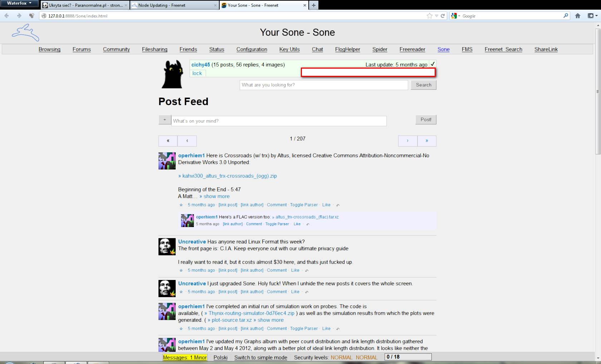Click the page vertical scrollbar
Screen dimensions: 601x364
click(x=597, y=91)
